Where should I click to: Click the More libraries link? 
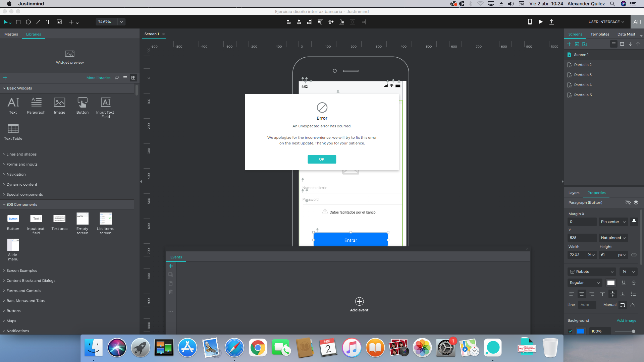tap(98, 78)
